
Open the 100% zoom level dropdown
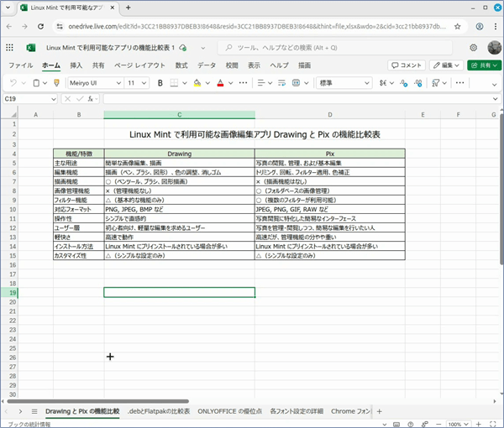pyautogui.click(x=458, y=425)
